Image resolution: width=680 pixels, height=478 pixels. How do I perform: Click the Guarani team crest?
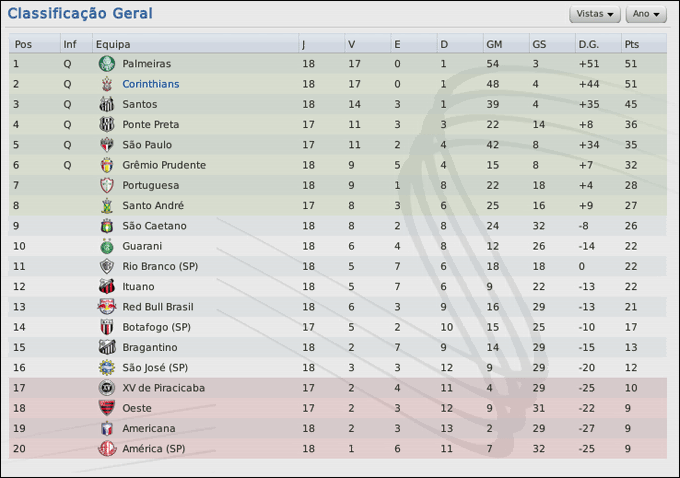[x=107, y=246]
